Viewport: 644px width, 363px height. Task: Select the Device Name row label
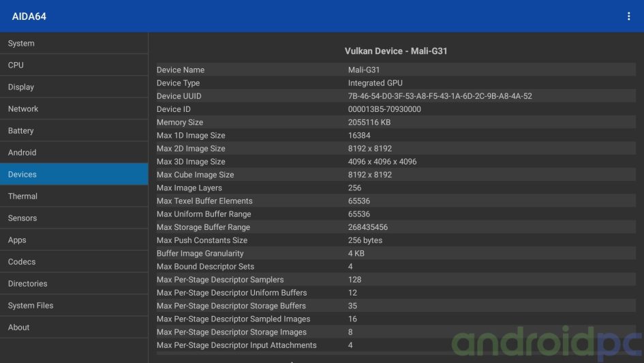coord(181,70)
